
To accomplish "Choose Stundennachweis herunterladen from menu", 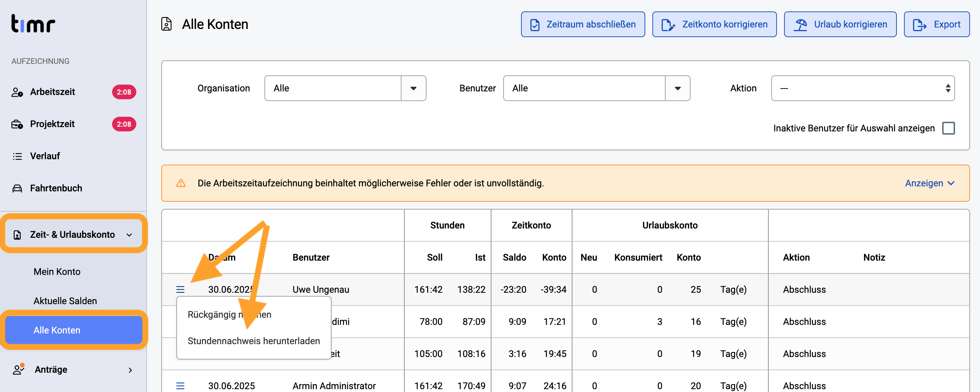I will (254, 341).
